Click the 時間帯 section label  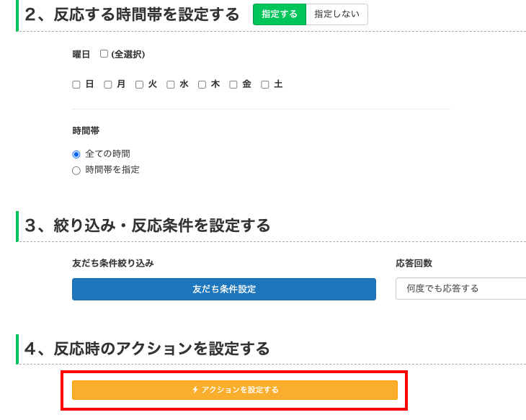coord(86,131)
